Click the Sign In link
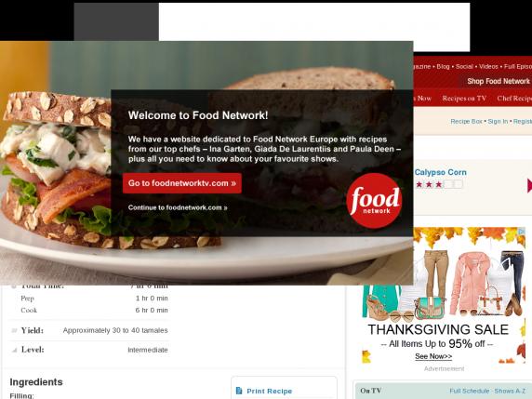Screen dimensions: 532x399 pyautogui.click(x=498, y=122)
